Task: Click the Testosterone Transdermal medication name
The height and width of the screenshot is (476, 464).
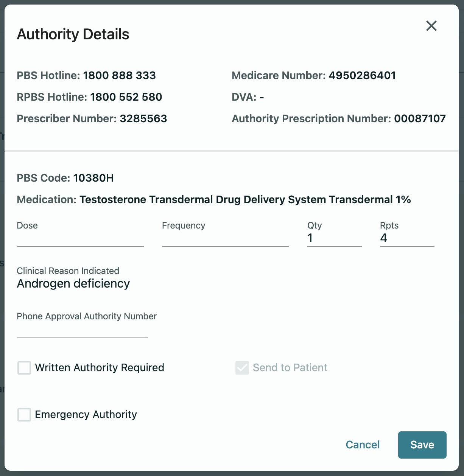Action: point(245,199)
